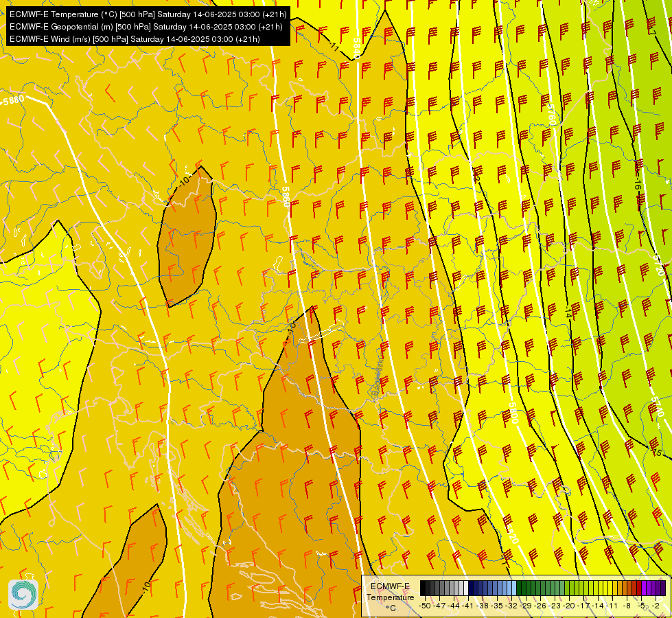672x618 pixels.
Task: Click the 5840 geopotential contour label
Action: 356,48
